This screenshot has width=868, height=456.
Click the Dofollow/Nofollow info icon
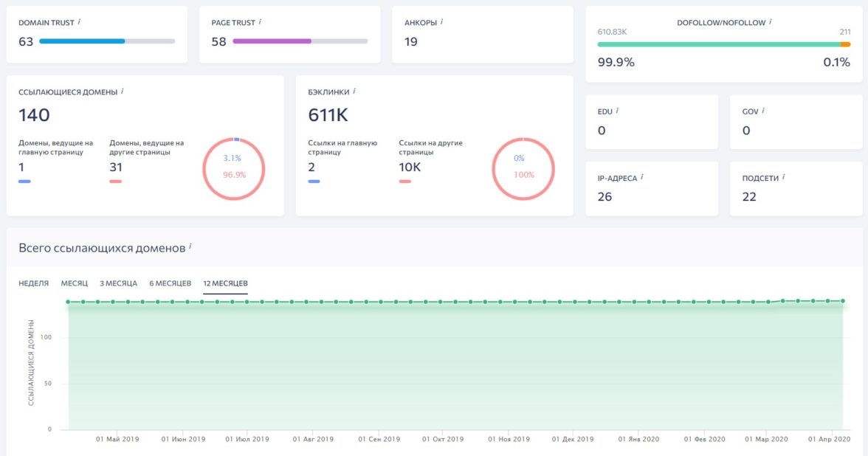point(770,22)
